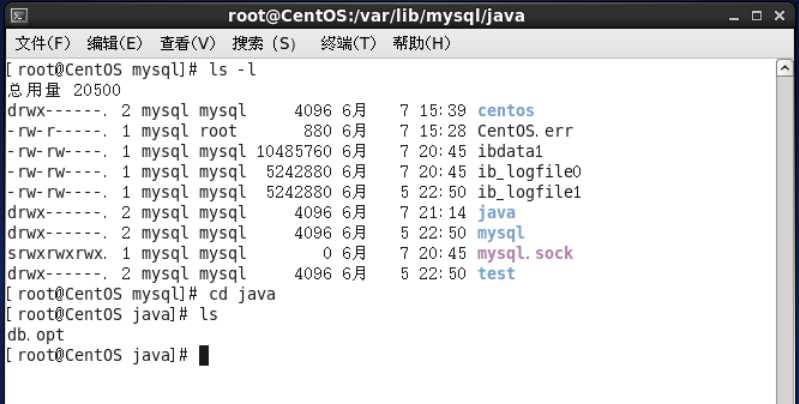Open the 编辑(E) menu

(115, 43)
